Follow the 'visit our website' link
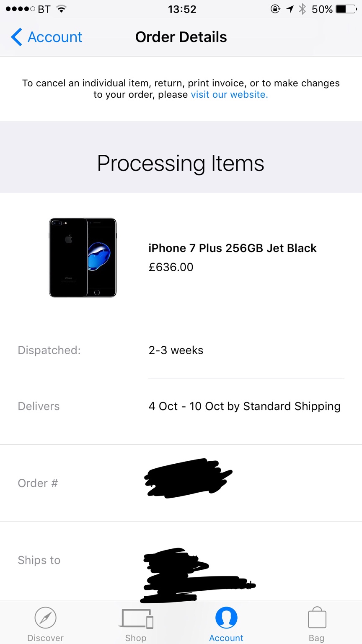The width and height of the screenshot is (362, 644). click(x=229, y=95)
